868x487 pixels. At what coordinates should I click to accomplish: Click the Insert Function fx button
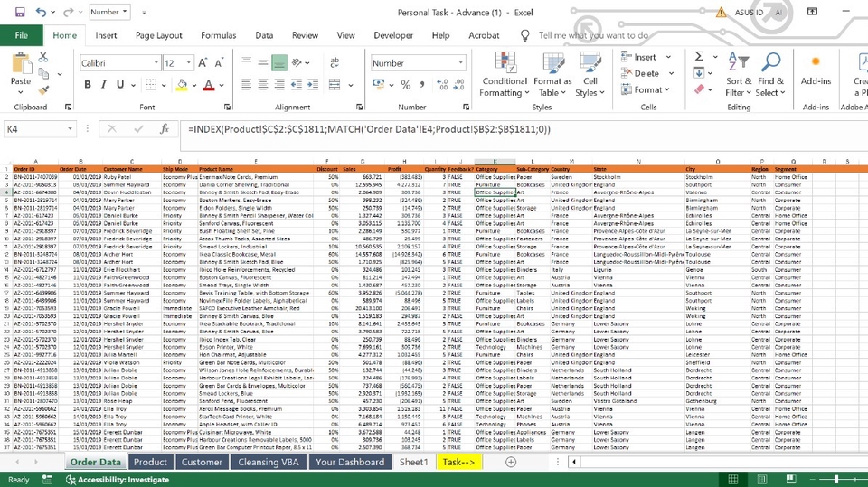point(165,129)
